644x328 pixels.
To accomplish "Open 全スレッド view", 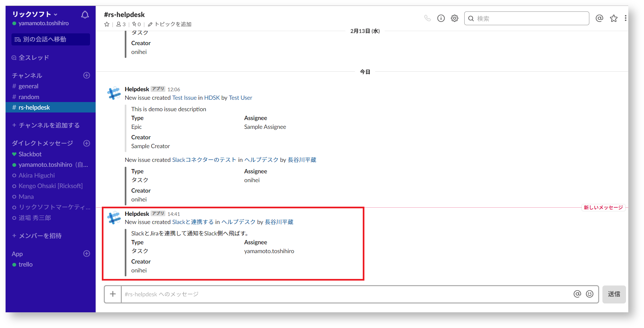I will (x=30, y=58).
